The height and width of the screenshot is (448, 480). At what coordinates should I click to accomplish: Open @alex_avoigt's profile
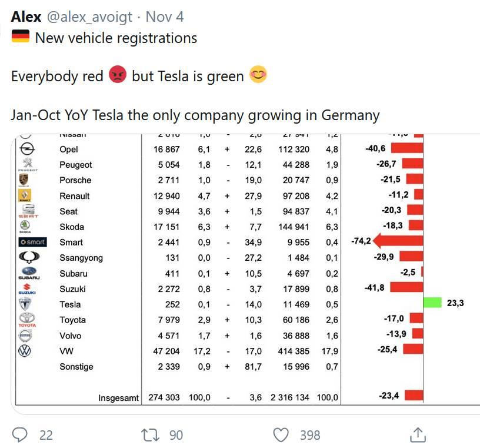coord(90,16)
